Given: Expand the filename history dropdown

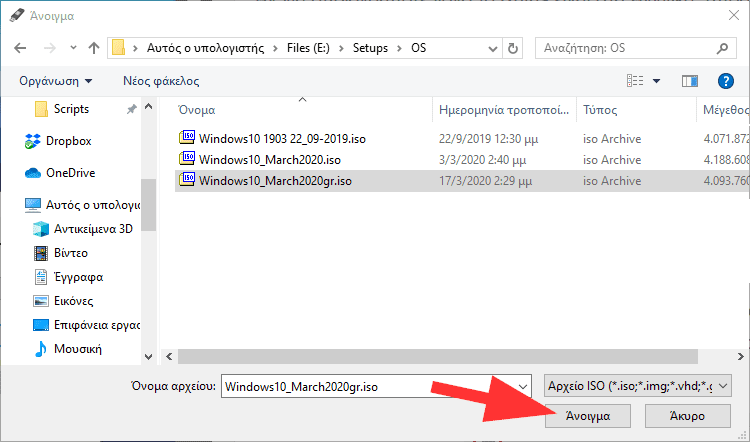Looking at the screenshot, I should (x=523, y=387).
